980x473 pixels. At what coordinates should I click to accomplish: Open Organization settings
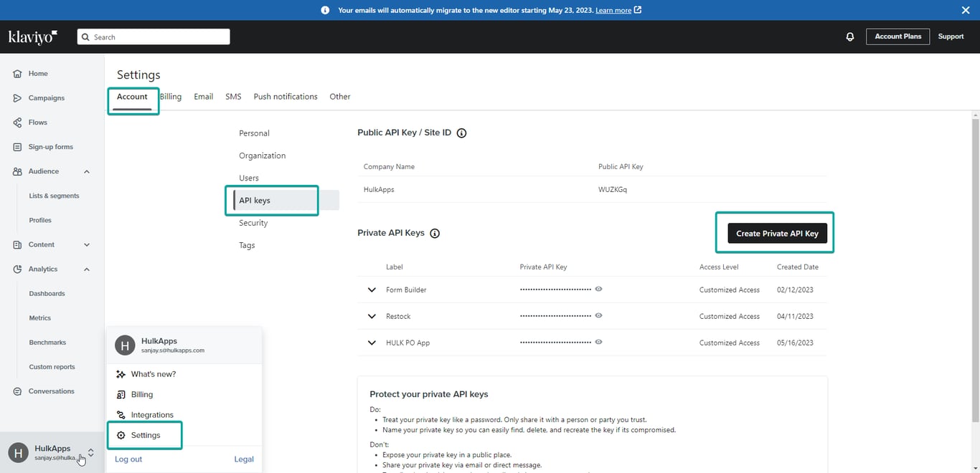tap(263, 156)
